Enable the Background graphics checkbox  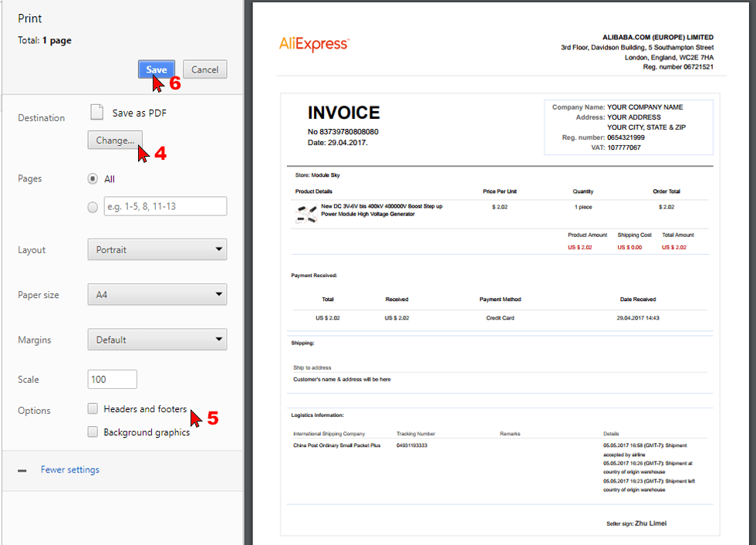tap(93, 432)
